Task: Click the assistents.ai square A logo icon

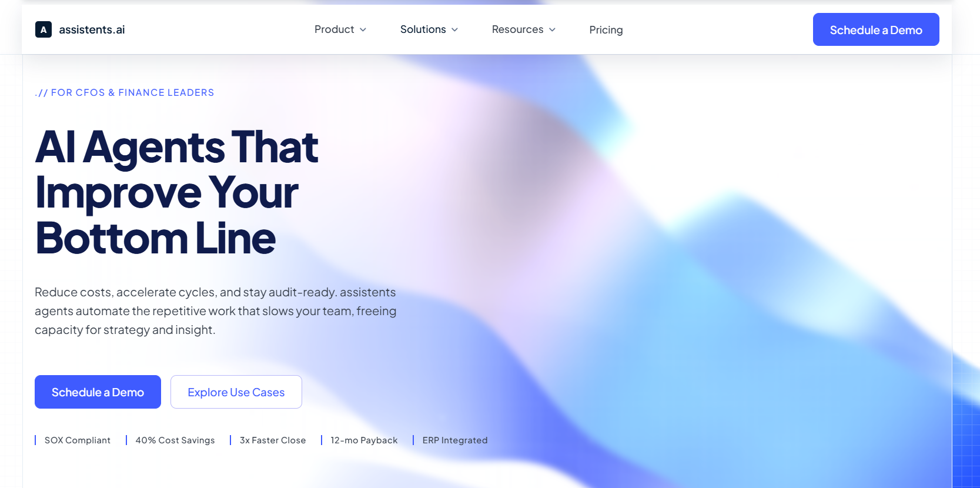Action: coord(44,29)
